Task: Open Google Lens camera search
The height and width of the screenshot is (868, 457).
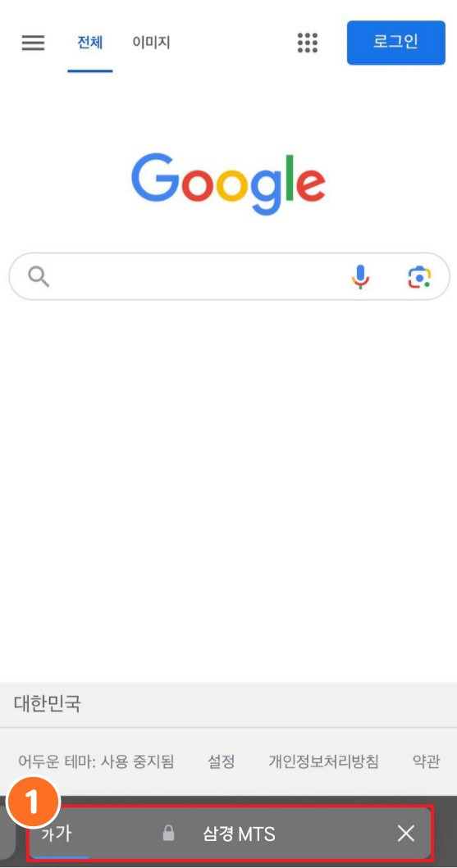Action: click(x=419, y=276)
